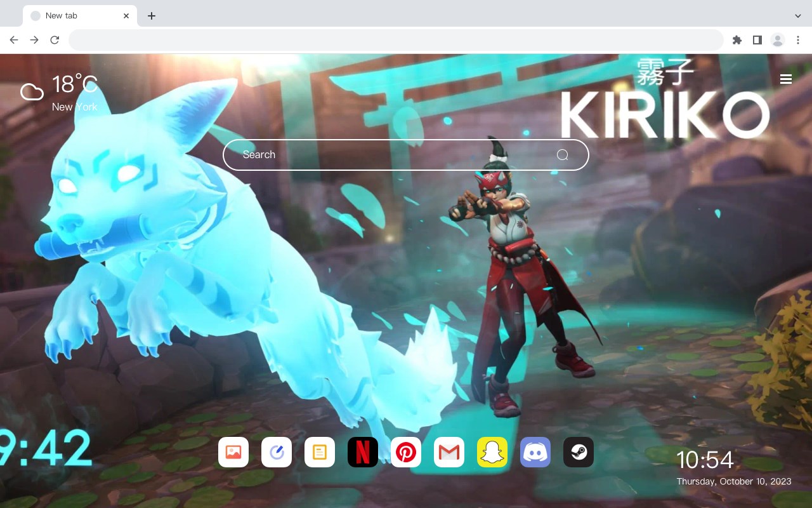Select the New tab tab
This screenshot has width=812, height=508.
click(80, 16)
